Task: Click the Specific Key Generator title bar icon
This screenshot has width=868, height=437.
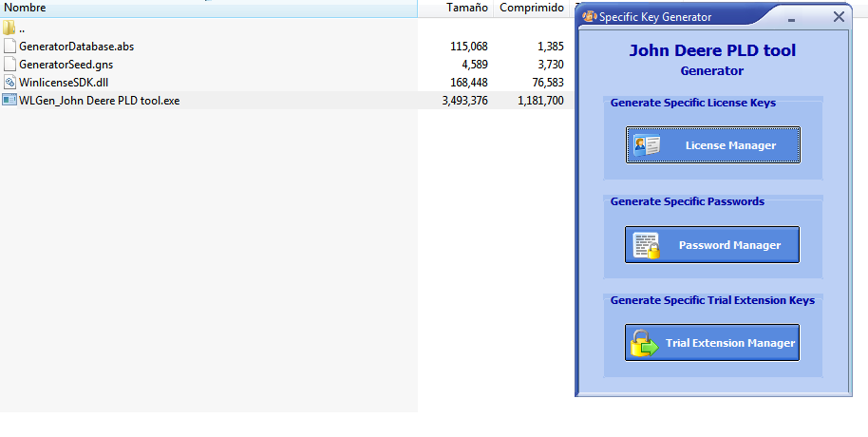Action: pyautogui.click(x=590, y=16)
